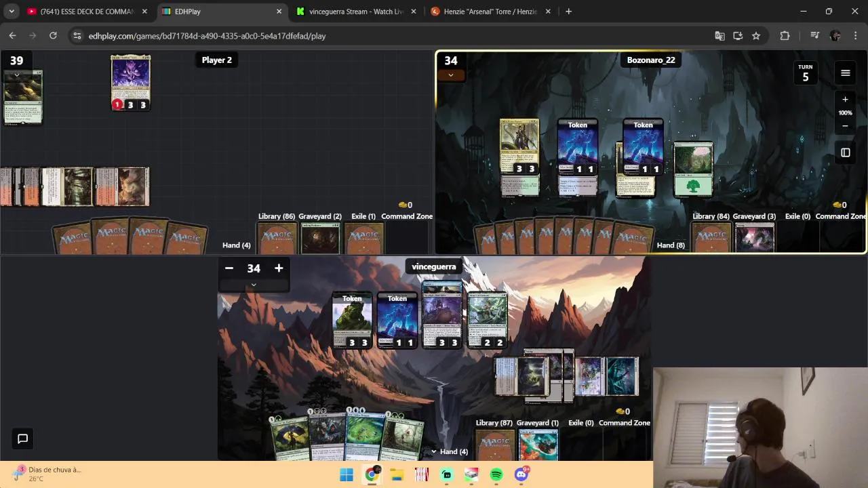Install app icon in address bar
Viewport: 868px width, 488px height.
738,36
